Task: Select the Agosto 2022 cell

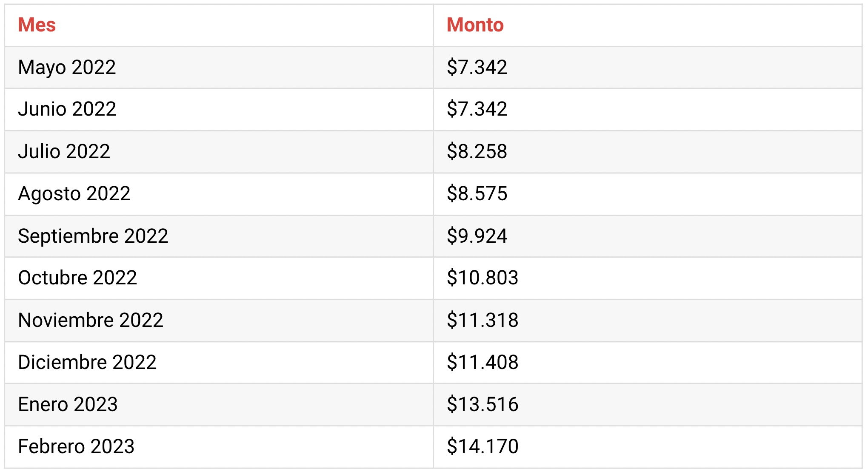Action: [219, 194]
